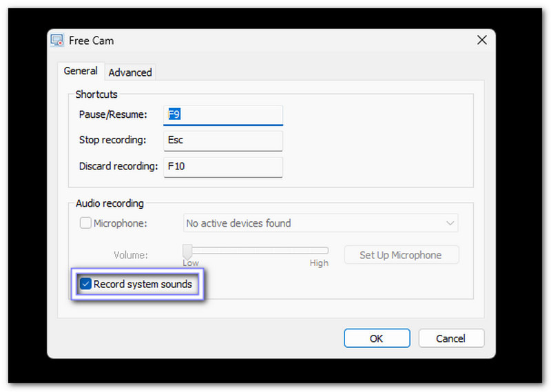Click the chevron arrow of device combo box
The width and height of the screenshot is (551, 392).
pos(450,223)
